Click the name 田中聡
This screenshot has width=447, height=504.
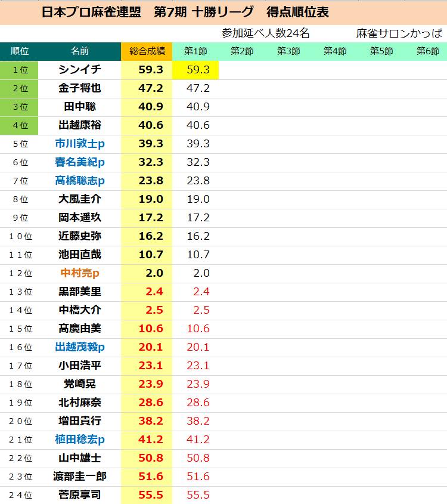80,106
